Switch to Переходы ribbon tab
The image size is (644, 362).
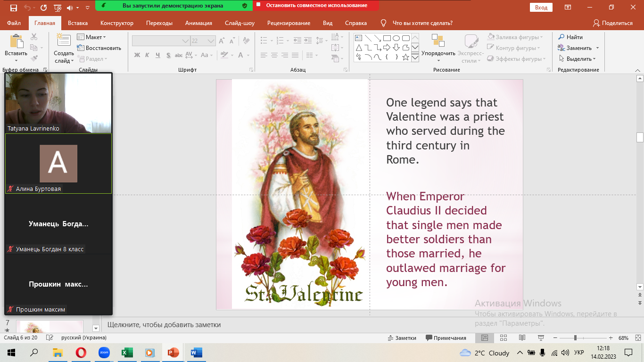[x=159, y=23]
